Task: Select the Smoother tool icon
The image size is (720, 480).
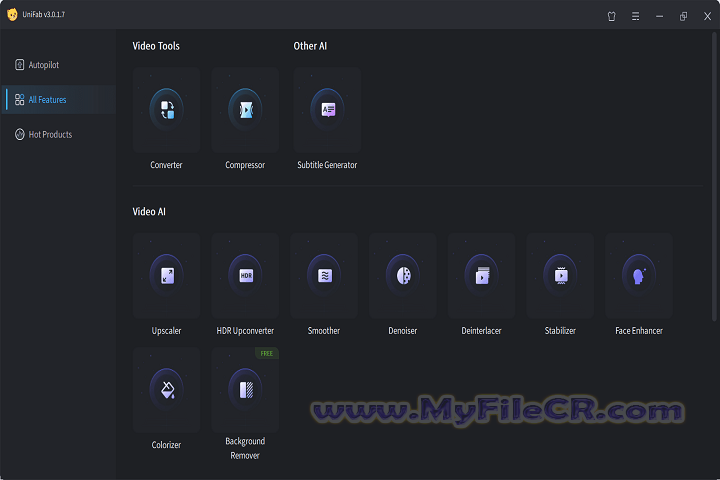Action: (324, 276)
